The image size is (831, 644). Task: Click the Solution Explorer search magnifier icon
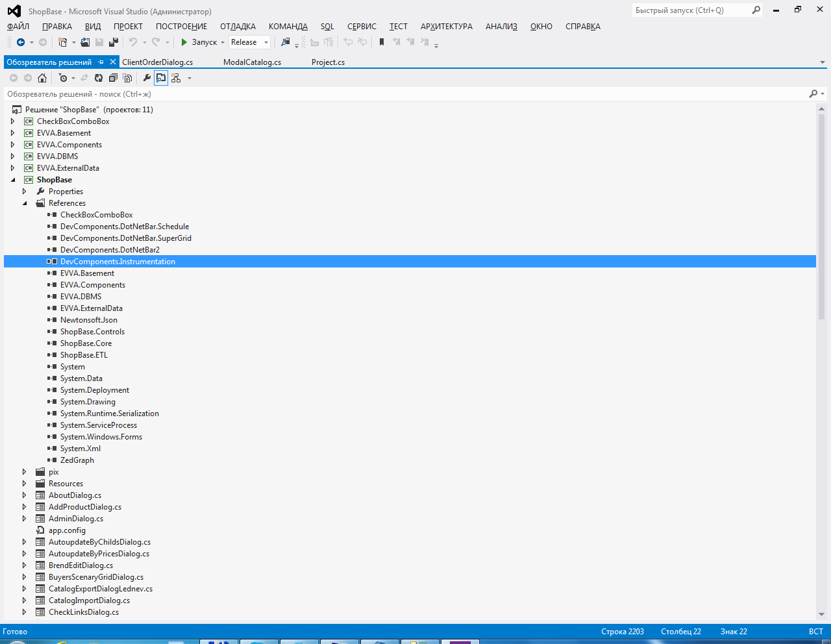pos(813,94)
